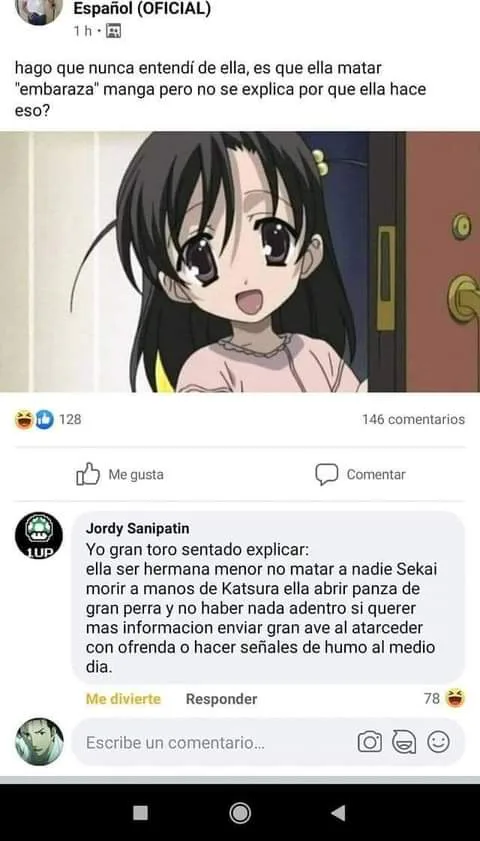Open the camera icon in comment box
The width and height of the screenshot is (480, 841).
tap(370, 742)
